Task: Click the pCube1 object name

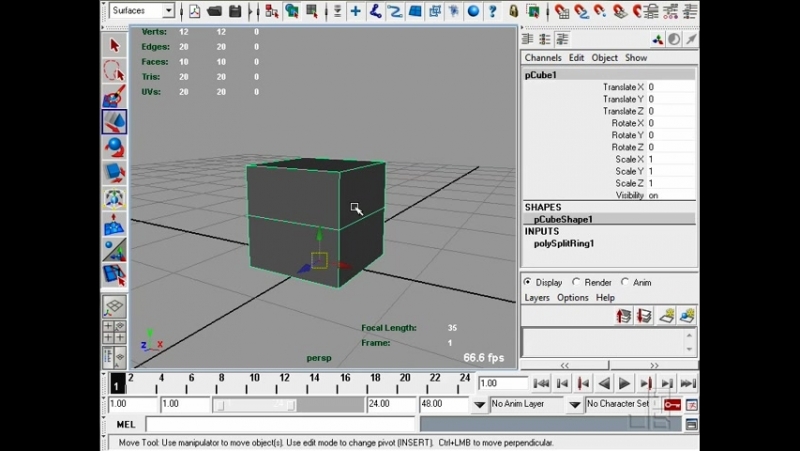Action: coord(541,75)
